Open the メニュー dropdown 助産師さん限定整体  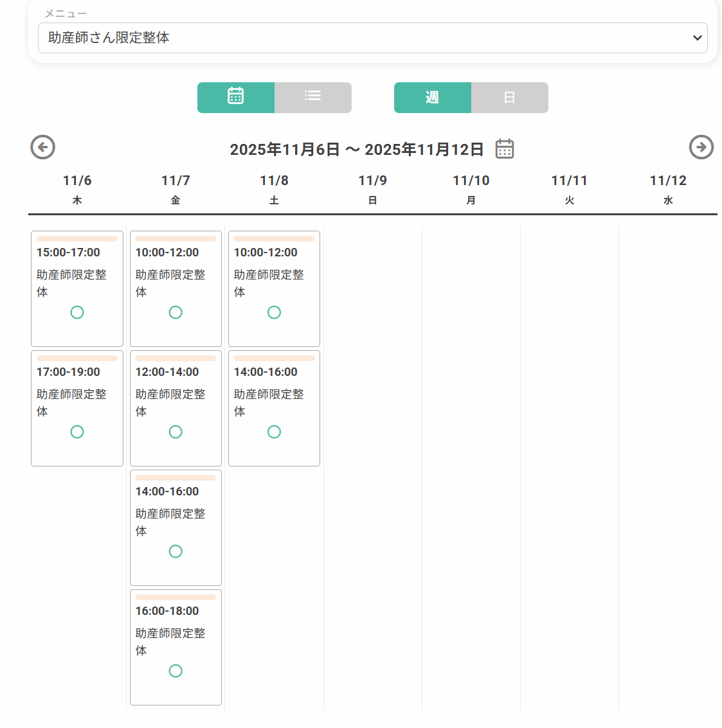(373, 38)
